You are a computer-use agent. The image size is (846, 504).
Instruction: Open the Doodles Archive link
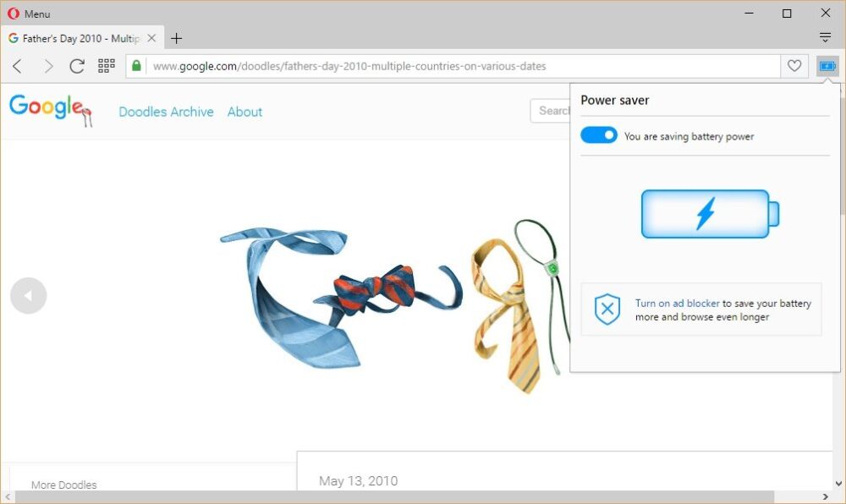pyautogui.click(x=166, y=112)
